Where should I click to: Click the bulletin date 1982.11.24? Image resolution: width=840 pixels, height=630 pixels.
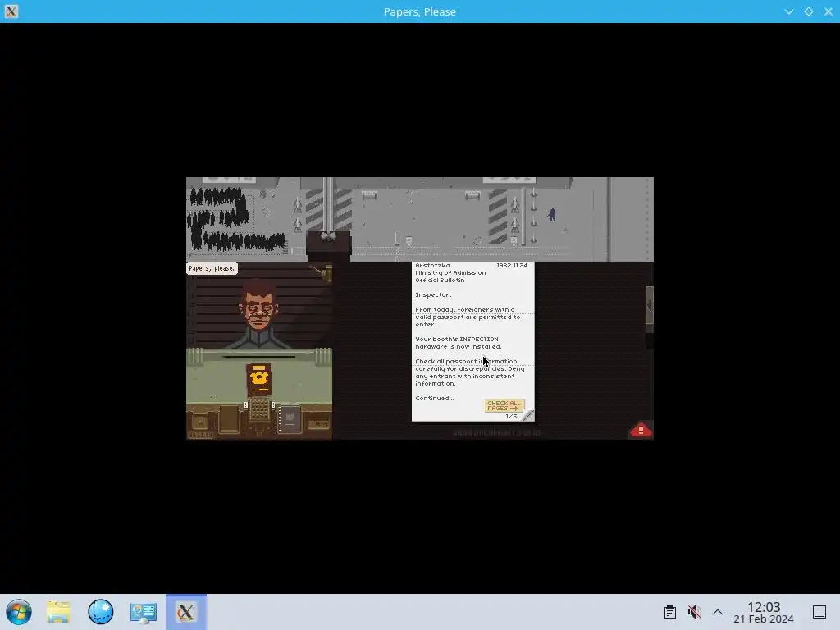(x=512, y=265)
